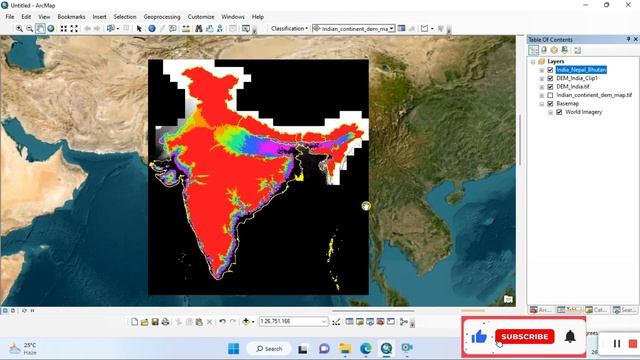Open the Python window icon
Screen dimensions: 640x360
[x=391, y=322]
